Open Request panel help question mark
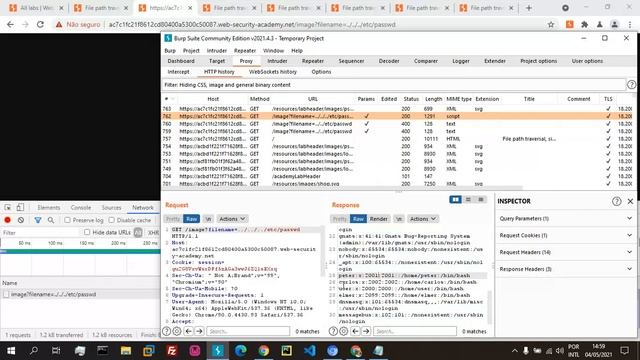Screen dimensions: 640x360 (x=167, y=331)
